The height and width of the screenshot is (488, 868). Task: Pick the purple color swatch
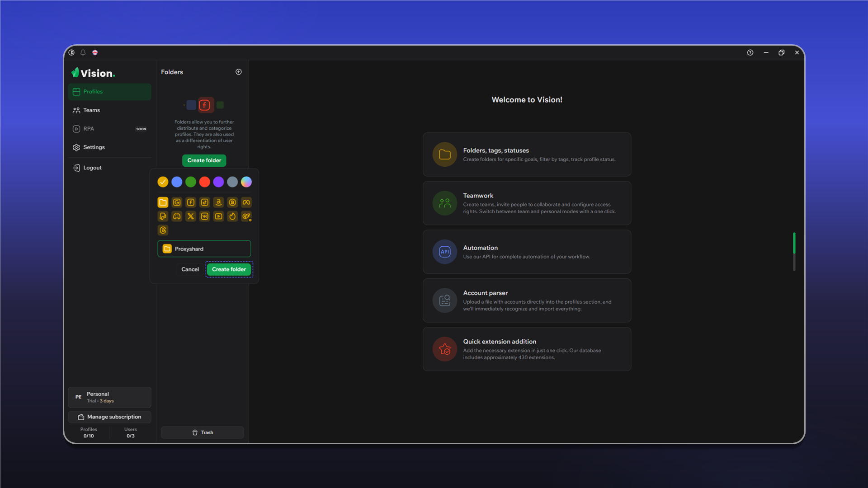click(218, 182)
